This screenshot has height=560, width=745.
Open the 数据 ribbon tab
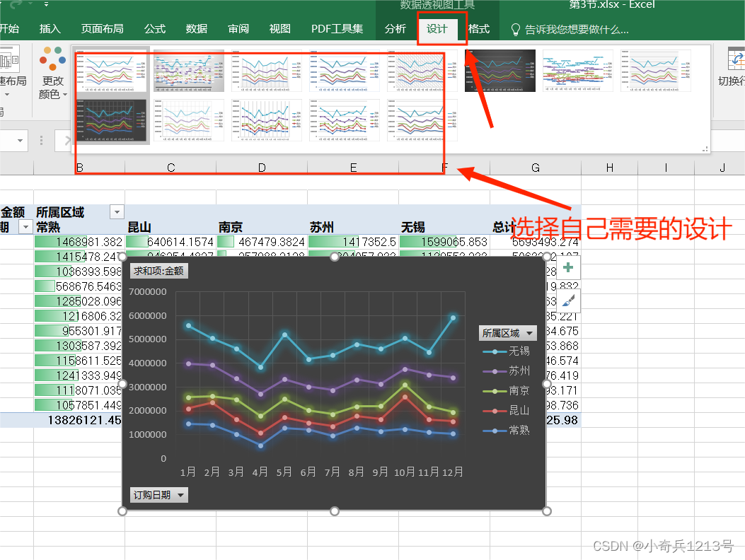[196, 29]
